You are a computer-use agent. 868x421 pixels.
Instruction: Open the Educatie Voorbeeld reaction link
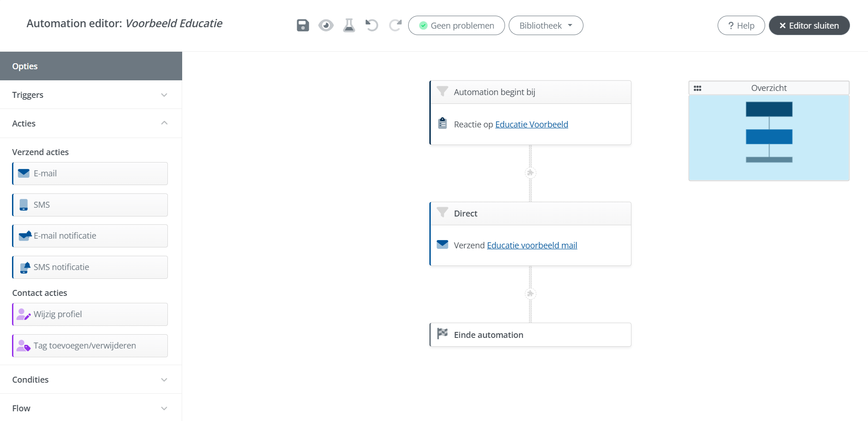(531, 124)
